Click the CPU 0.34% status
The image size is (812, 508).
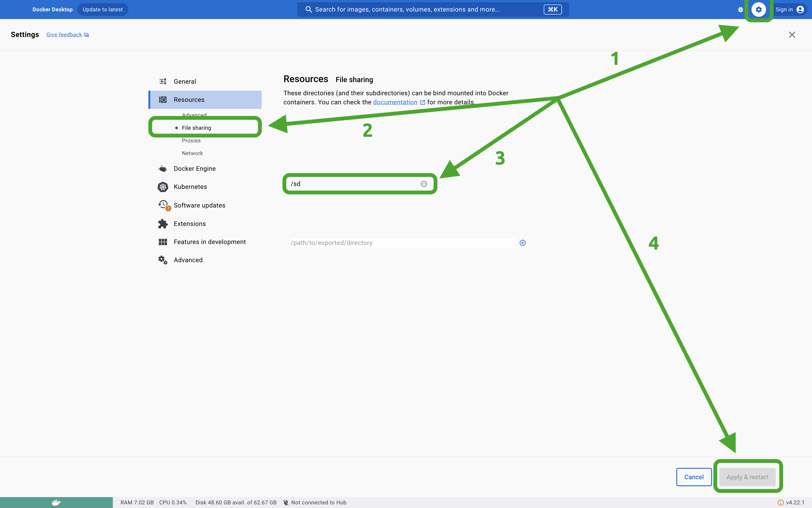[x=173, y=503]
